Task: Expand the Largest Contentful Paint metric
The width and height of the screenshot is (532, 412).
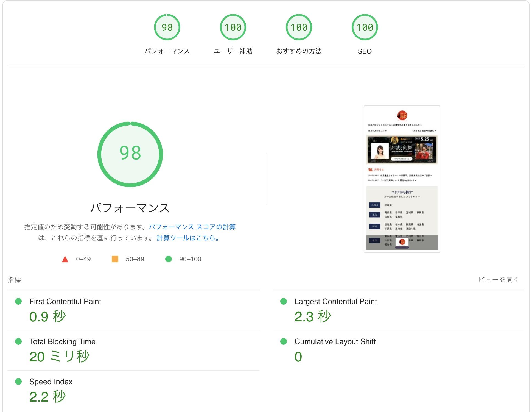Action: tap(335, 302)
